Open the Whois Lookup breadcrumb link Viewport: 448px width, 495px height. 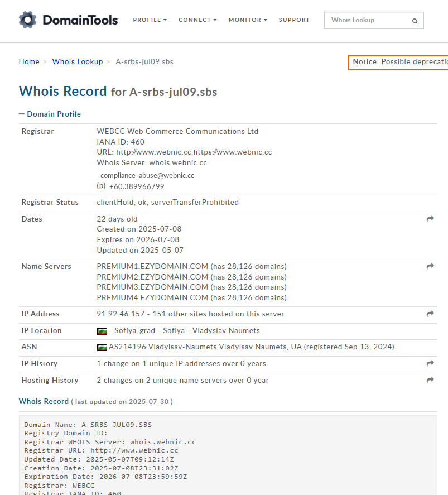78,61
